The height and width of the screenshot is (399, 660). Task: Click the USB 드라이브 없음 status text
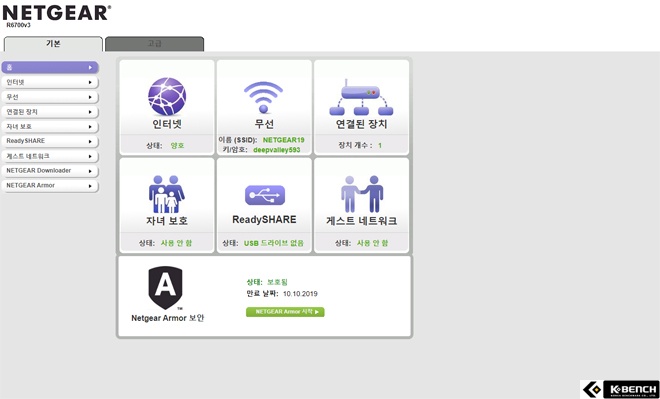click(x=274, y=243)
